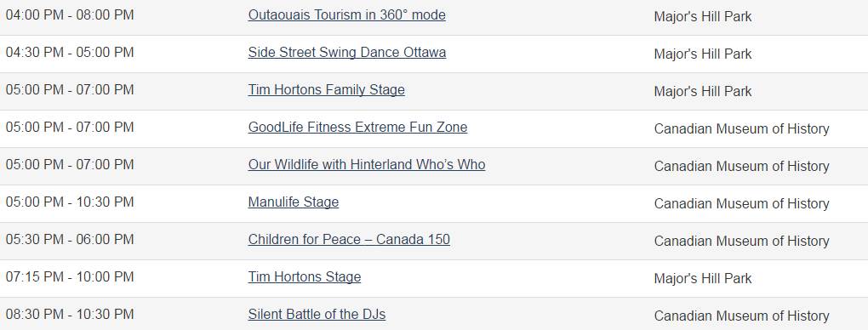Image resolution: width=868 pixels, height=330 pixels.
Task: Select Our Wildlife with Hinterland Who's Who
Action: pos(367,164)
